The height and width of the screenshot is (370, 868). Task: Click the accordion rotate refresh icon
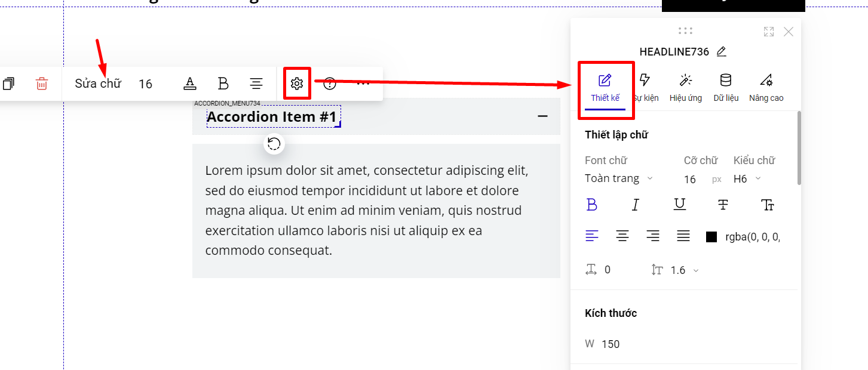coord(274,144)
